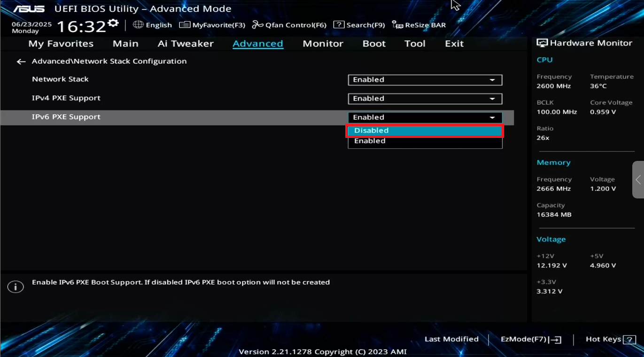Open Hot Keys help at bottom right

[610, 339]
